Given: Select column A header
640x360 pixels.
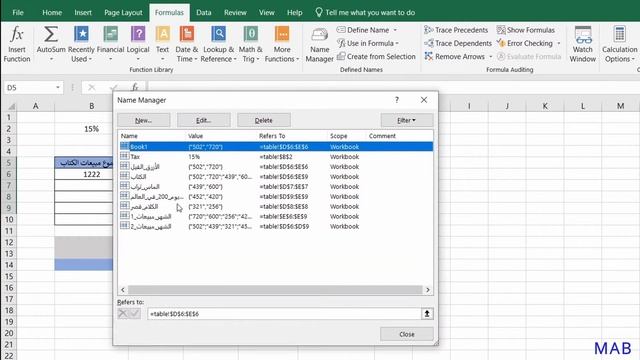Looking at the screenshot, I should 36,106.
